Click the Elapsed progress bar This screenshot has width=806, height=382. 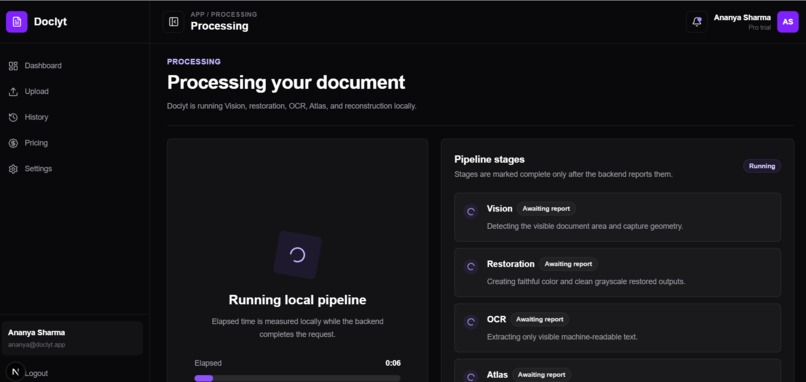pyautogui.click(x=297, y=378)
